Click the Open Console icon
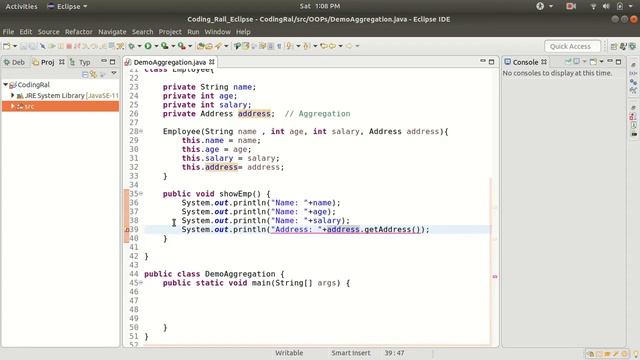Viewport: 640px width, 360px height. [593, 62]
